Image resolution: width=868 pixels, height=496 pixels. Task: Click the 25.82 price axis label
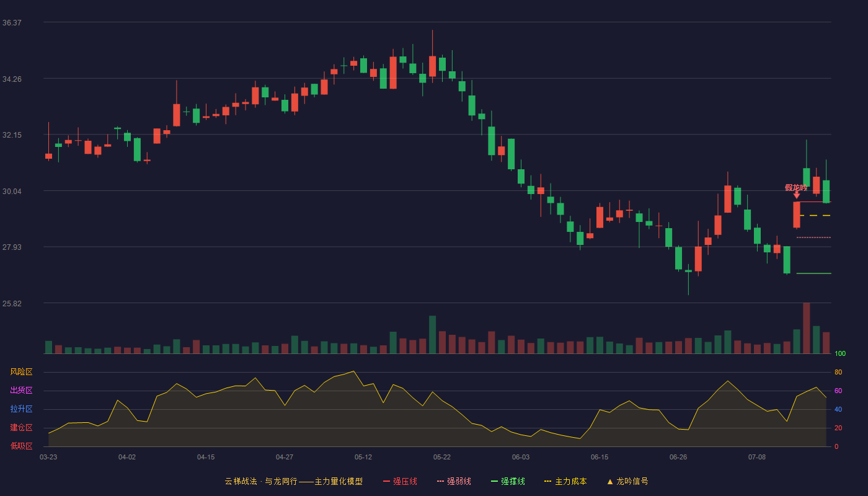[x=12, y=304]
